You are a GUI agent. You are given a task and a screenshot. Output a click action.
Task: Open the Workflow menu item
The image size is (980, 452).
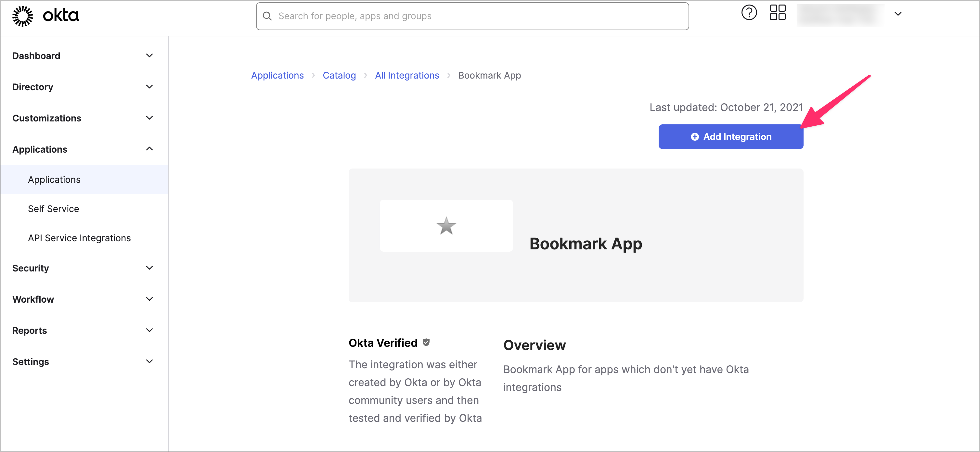[33, 300]
